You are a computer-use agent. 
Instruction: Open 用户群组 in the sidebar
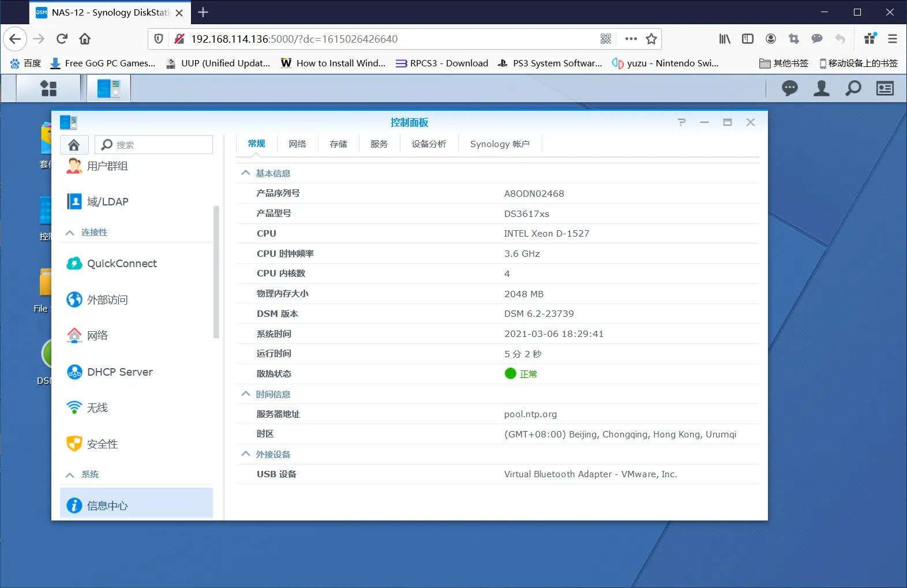pos(136,166)
